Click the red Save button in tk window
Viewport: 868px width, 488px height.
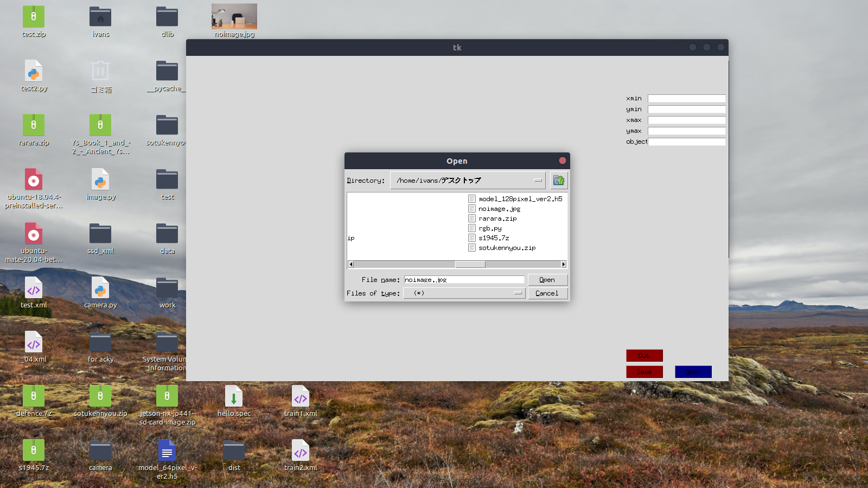pyautogui.click(x=644, y=372)
